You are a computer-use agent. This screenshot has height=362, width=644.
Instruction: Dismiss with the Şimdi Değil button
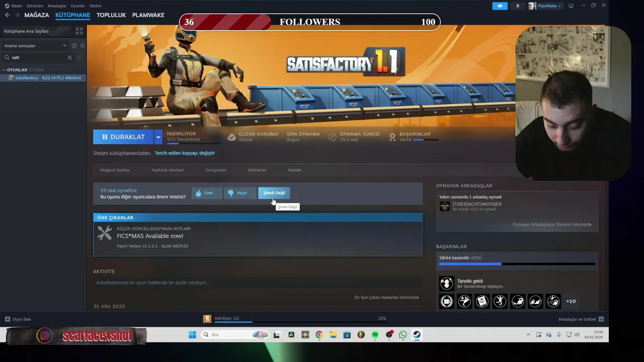coord(274,193)
